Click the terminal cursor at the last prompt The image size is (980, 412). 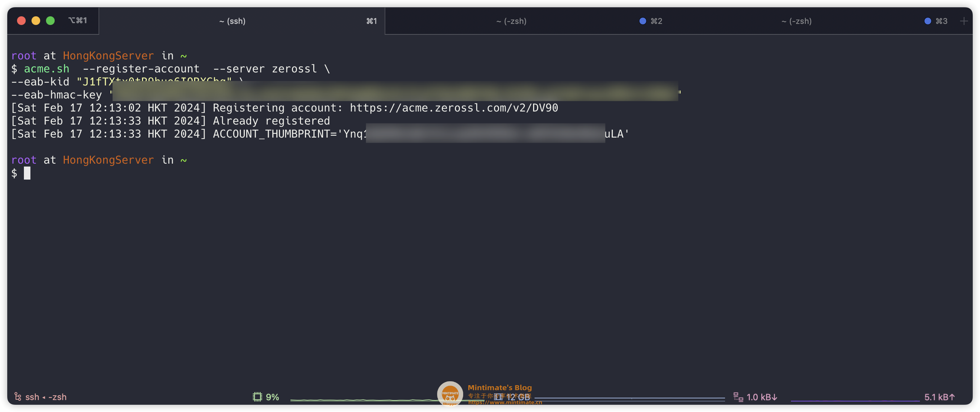coord(27,173)
